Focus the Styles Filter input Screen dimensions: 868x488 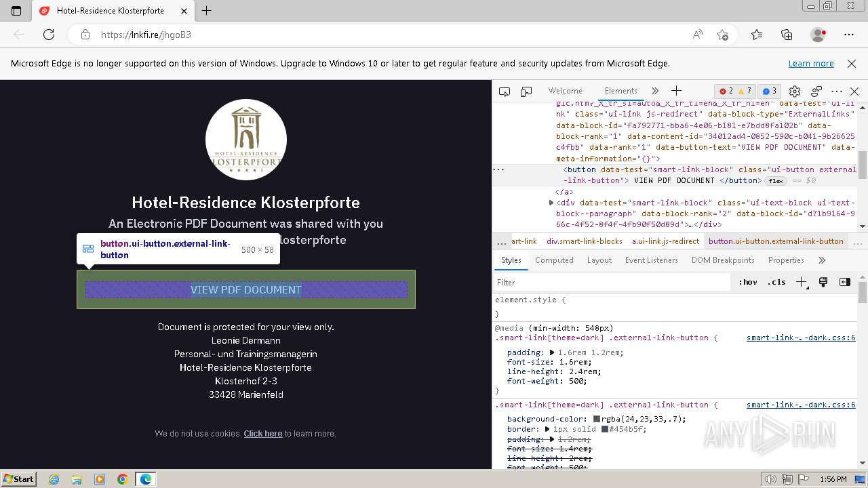pos(614,283)
